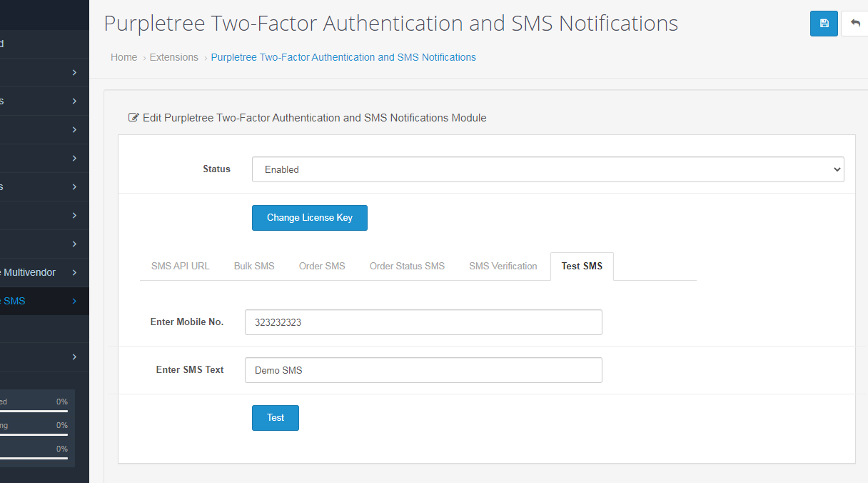Click the Enter SMS Text input field
868x483 pixels.
point(423,370)
